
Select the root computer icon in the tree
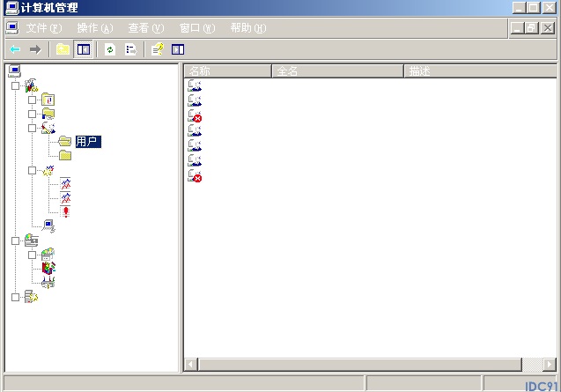pos(15,70)
